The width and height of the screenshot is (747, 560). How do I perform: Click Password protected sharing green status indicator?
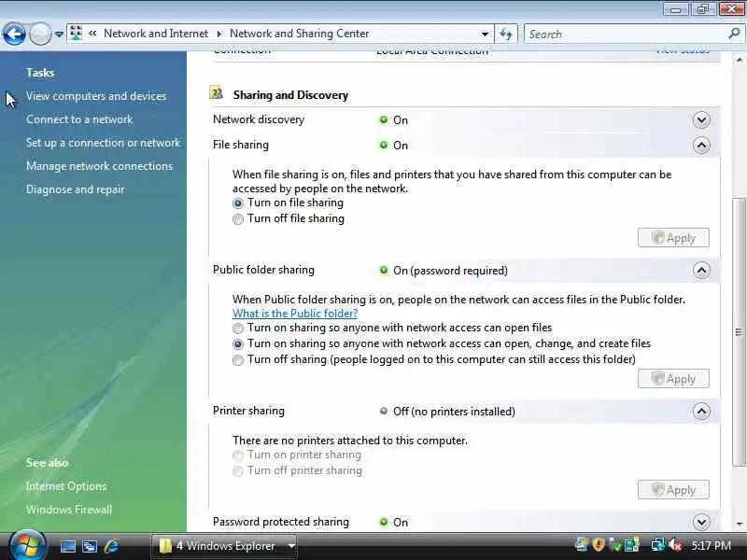384,522
